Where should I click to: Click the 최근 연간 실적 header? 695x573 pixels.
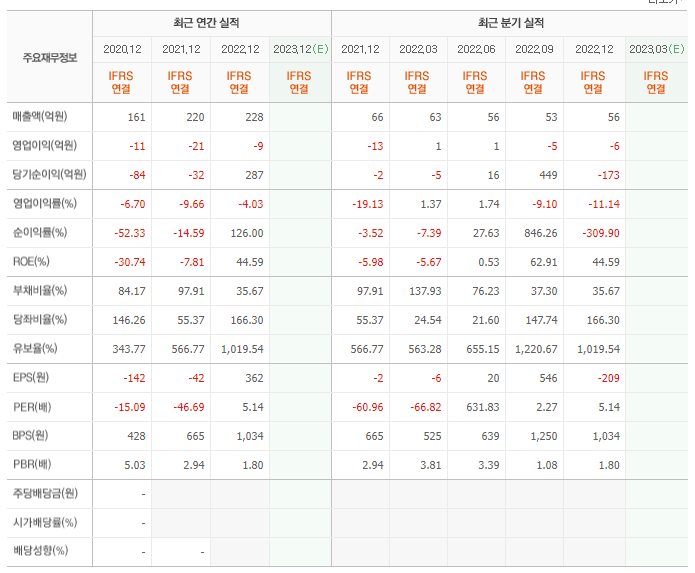206,23
